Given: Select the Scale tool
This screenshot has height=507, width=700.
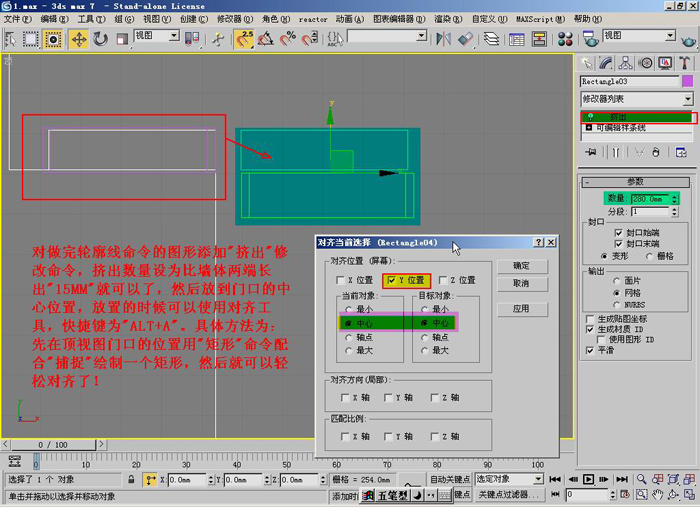Looking at the screenshot, I should 122,39.
